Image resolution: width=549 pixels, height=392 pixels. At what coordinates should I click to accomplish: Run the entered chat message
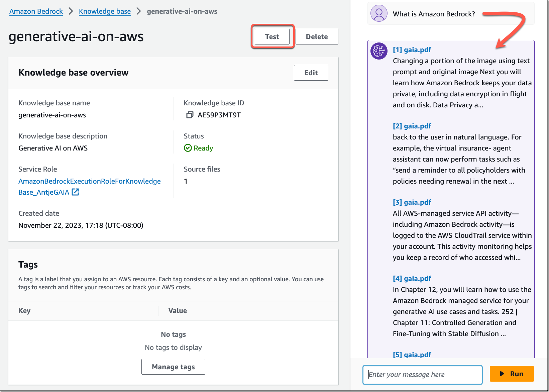(512, 374)
